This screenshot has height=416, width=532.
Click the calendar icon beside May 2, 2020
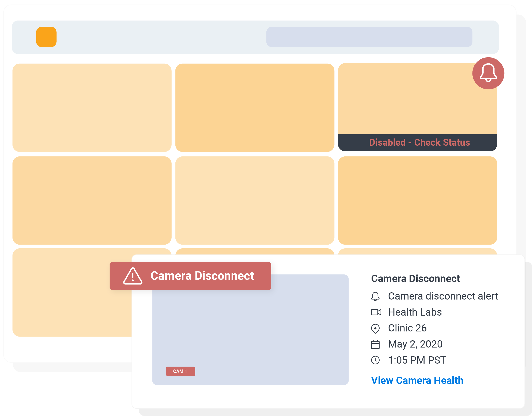click(x=375, y=344)
